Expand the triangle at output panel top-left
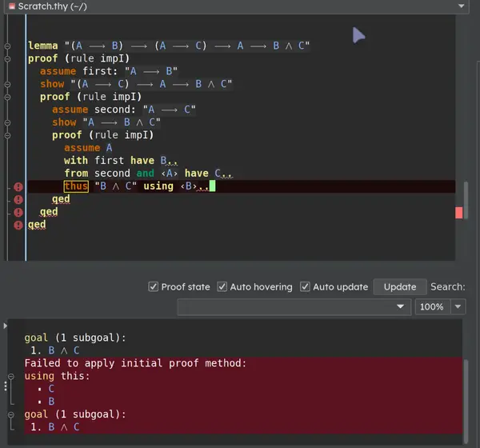 (6, 326)
